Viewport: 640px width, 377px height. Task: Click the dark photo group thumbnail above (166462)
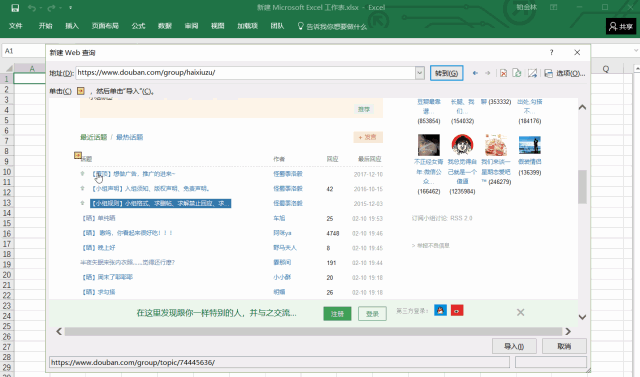coord(429,144)
